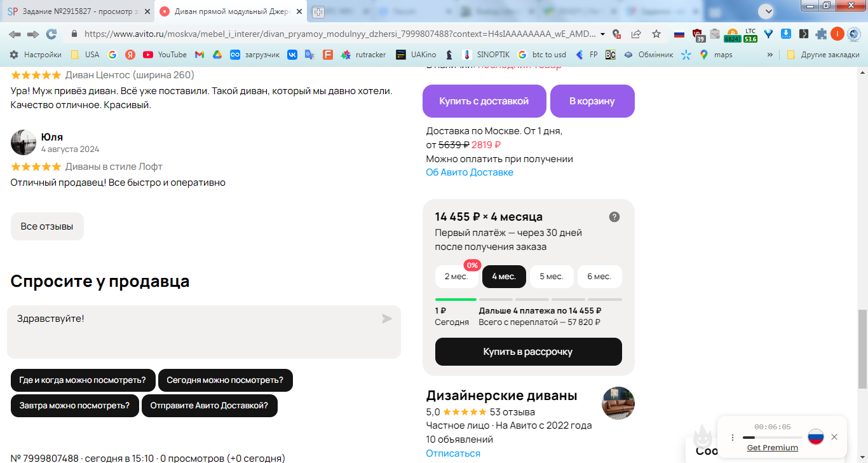
Task: Choose 'Сегодня можно посмотреть?' quick question
Action: click(225, 380)
